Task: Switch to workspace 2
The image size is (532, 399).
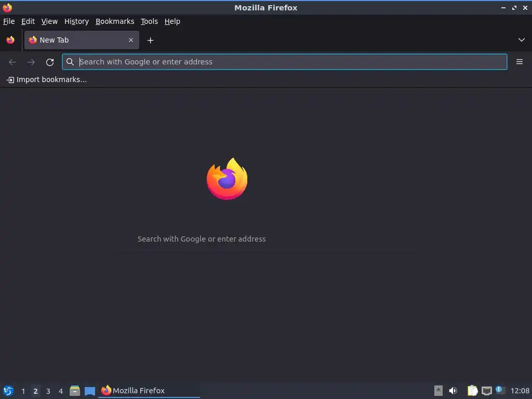Action: 36,391
